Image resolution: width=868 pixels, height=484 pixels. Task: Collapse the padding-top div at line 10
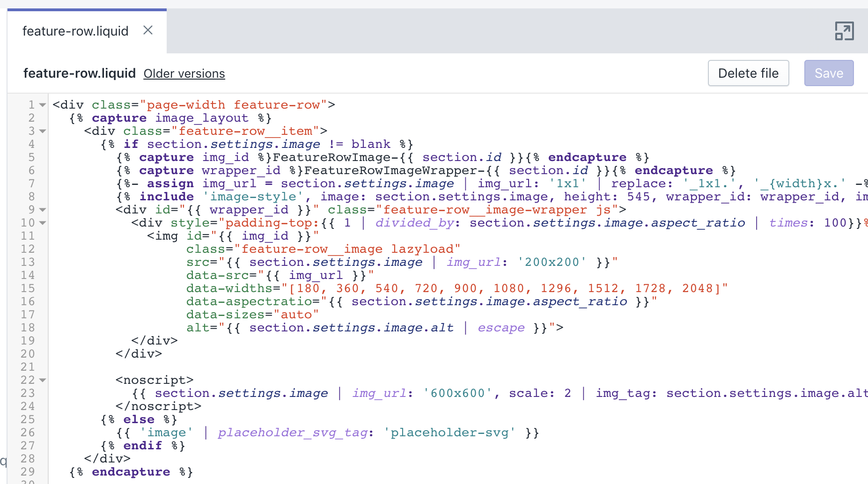(x=42, y=223)
